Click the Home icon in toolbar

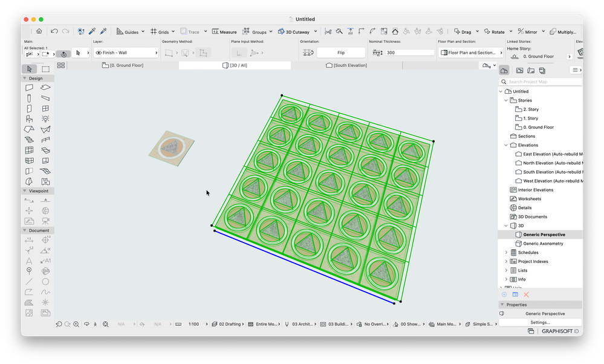pyautogui.click(x=39, y=31)
